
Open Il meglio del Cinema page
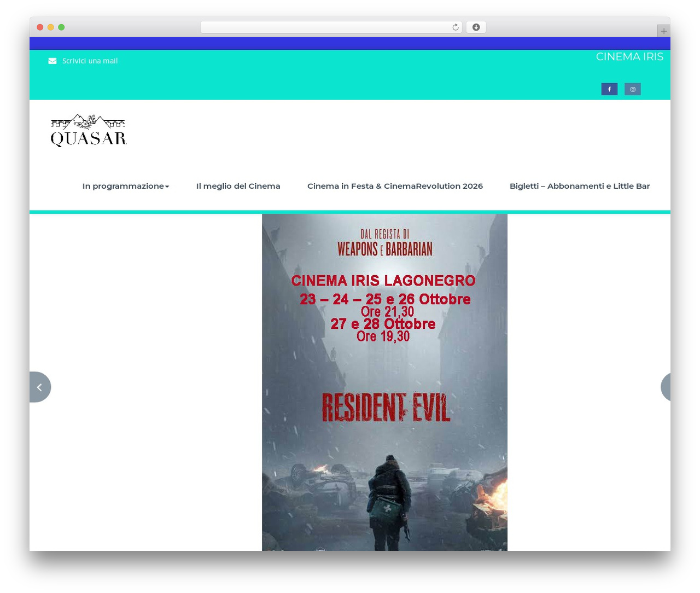pos(238,186)
